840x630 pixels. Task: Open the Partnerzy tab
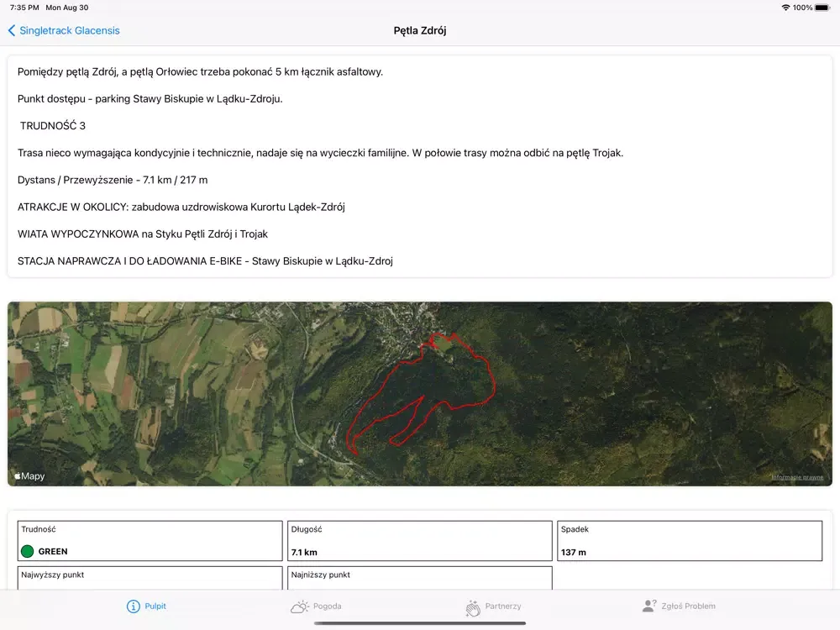tap(493, 606)
